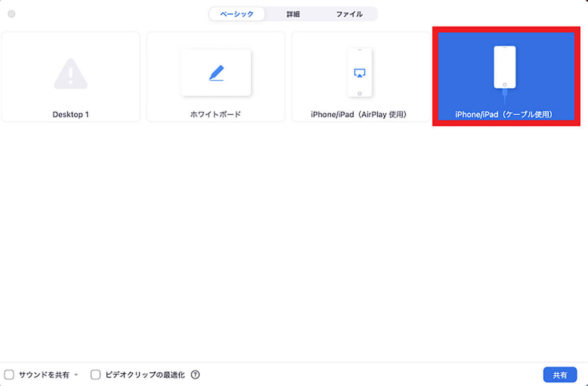Select the Desktop 1 share source

point(71,77)
